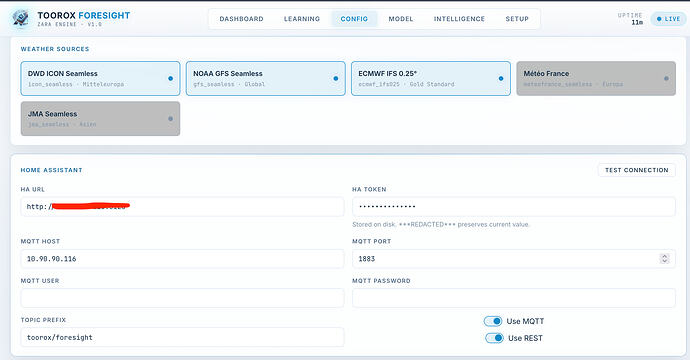Image resolution: width=690 pixels, height=360 pixels.
Task: Switch to the Learning tab
Action: click(x=301, y=19)
